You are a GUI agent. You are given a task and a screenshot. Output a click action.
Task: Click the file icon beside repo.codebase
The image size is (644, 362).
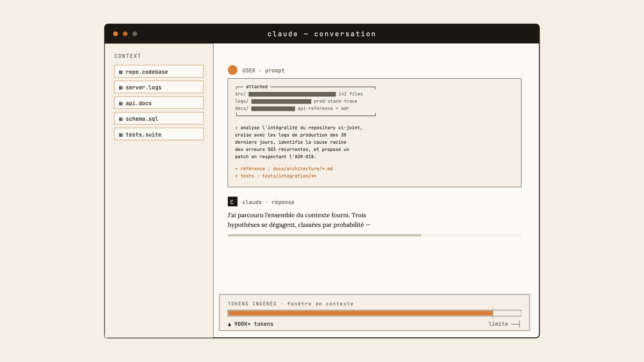pyautogui.click(x=121, y=72)
